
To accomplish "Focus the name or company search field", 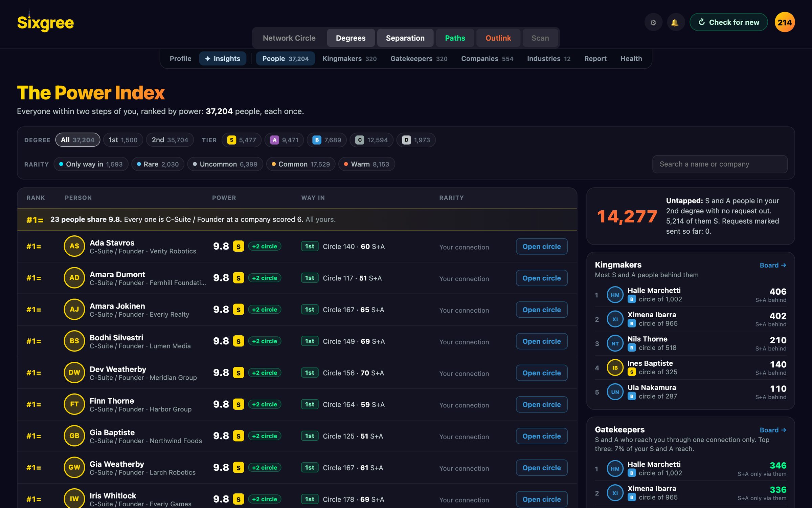I will coord(720,164).
